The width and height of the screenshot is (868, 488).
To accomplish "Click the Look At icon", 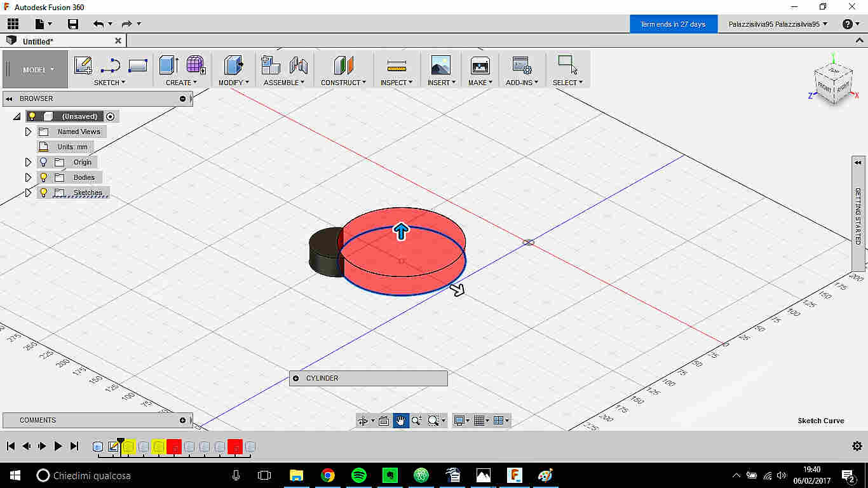I will 384,421.
